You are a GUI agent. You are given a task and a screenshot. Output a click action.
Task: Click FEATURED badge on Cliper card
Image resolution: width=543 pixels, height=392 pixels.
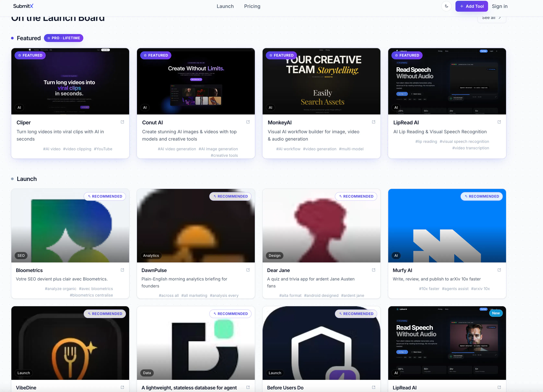coord(30,55)
